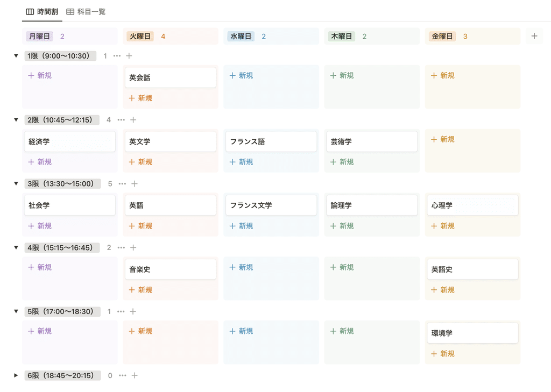Add item via plus beside 5限 header
The image size is (551, 392).
coord(133,311)
